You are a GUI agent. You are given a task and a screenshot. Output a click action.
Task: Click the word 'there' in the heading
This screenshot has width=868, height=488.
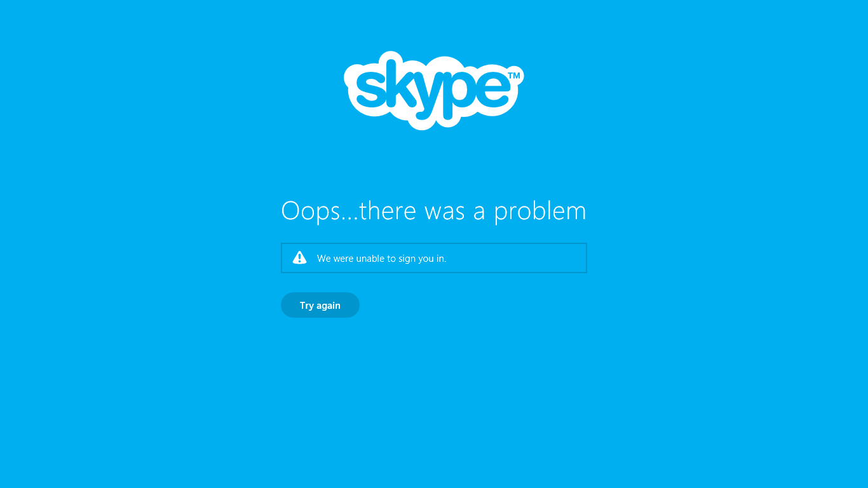[x=388, y=210]
